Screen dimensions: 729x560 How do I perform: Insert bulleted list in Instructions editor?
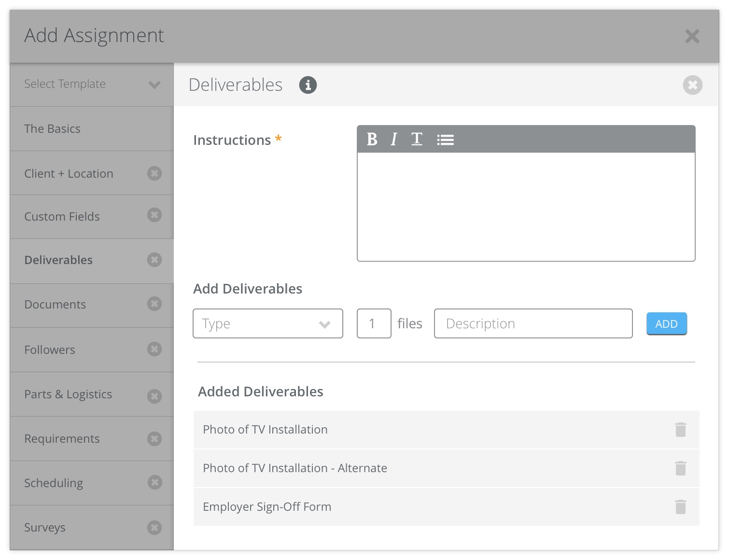pyautogui.click(x=445, y=140)
